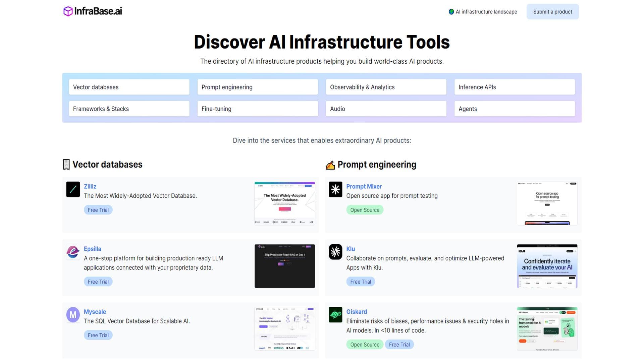644x362 pixels.
Task: Open the Epsilla product link
Action: pos(92,249)
